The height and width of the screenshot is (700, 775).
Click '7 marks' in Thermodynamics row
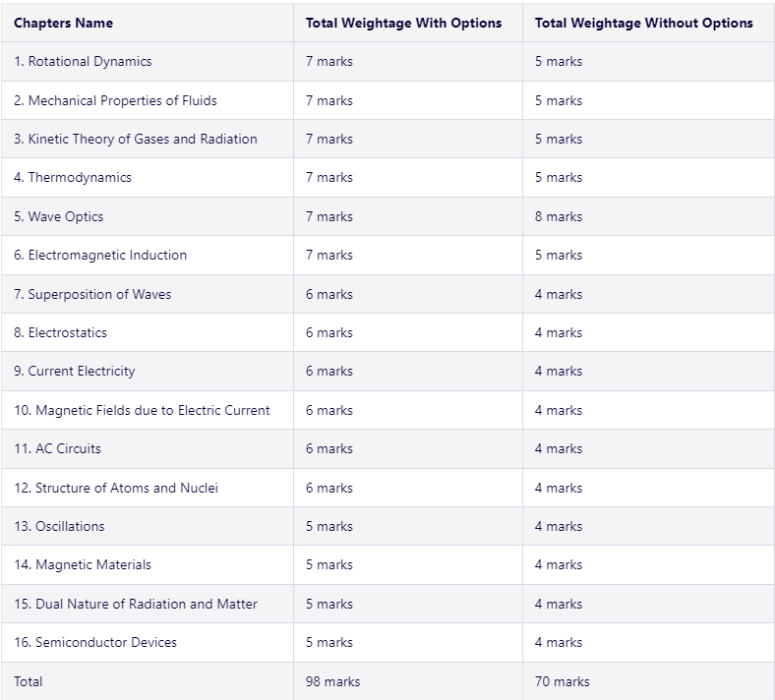[329, 177]
